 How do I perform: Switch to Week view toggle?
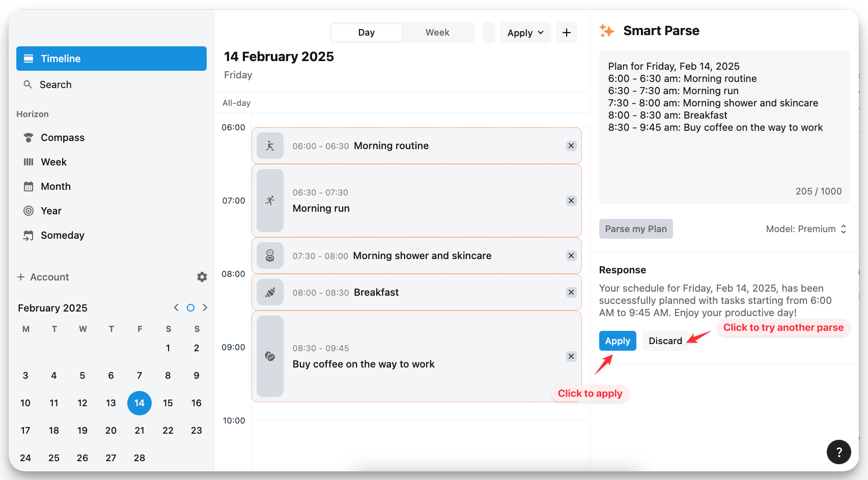(x=437, y=33)
